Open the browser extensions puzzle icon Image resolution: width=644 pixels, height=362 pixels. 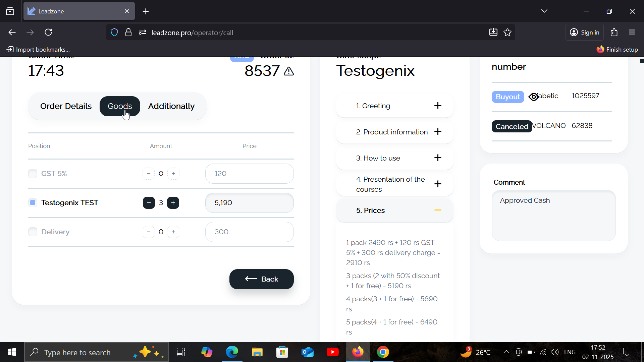tap(614, 33)
